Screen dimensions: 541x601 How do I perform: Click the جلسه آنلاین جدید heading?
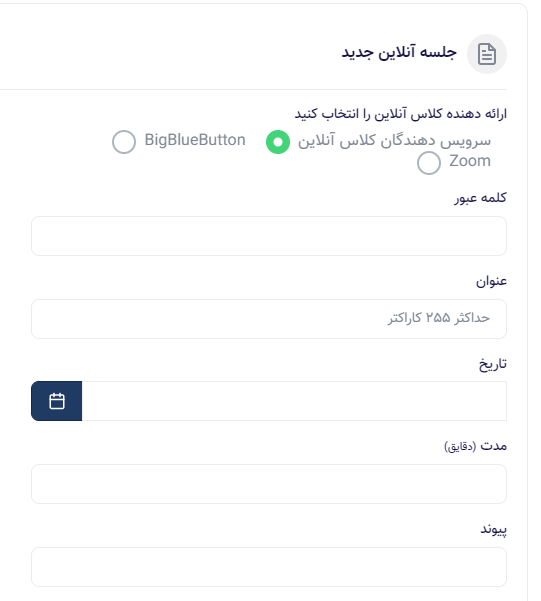pos(399,53)
